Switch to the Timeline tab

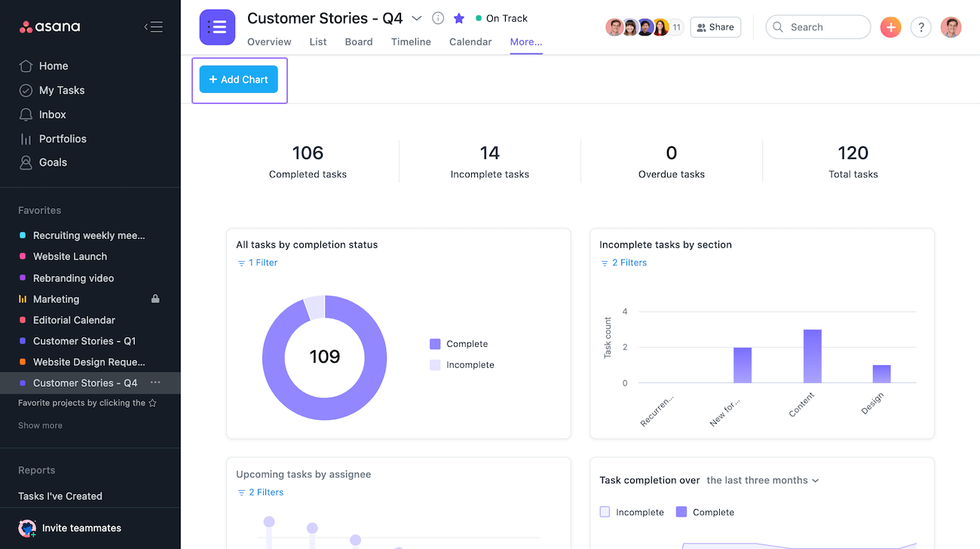[x=411, y=42]
